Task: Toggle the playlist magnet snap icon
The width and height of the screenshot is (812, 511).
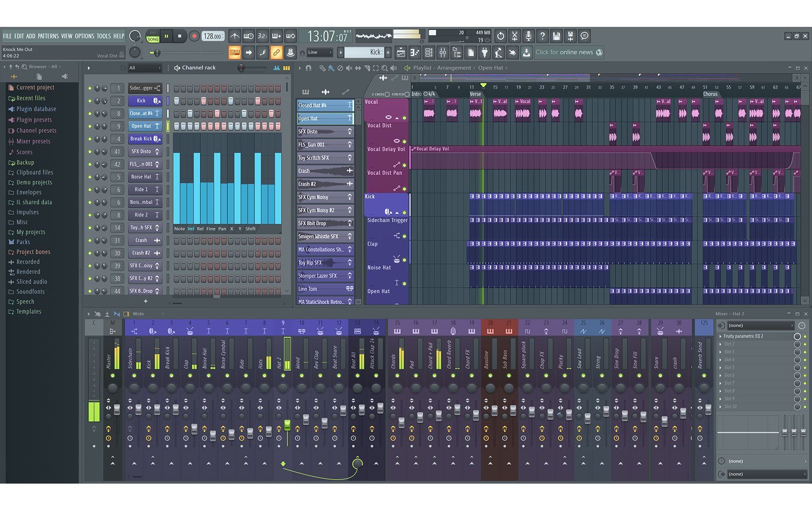Action: pos(308,68)
